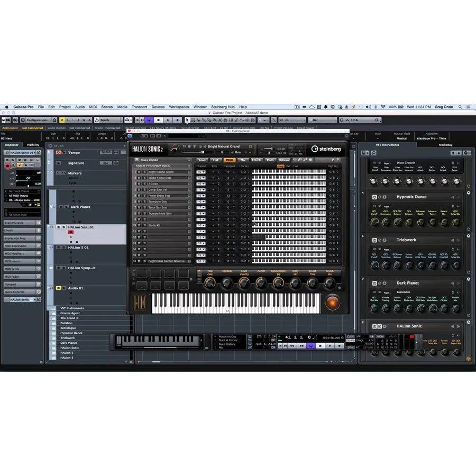Click the orange HALion Sonic sphere control
This screenshot has width=476, height=476.
[333, 303]
